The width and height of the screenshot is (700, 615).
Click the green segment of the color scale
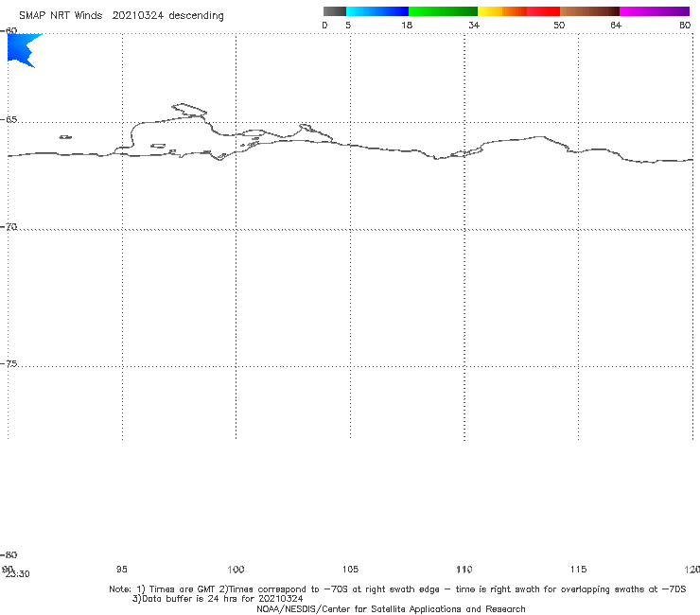(x=443, y=11)
